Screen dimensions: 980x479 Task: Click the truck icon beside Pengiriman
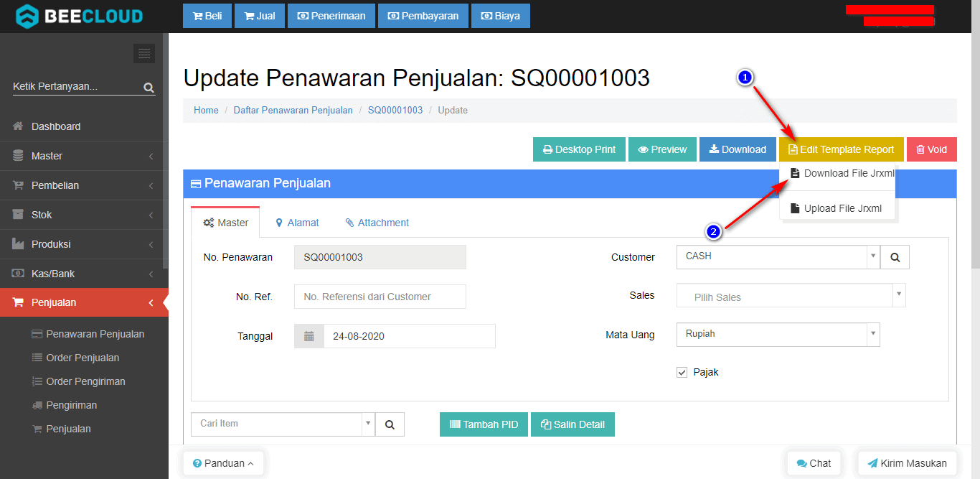pyautogui.click(x=37, y=405)
